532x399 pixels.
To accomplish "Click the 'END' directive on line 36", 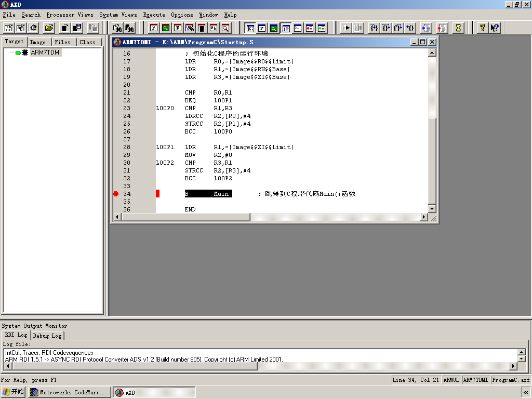I will tap(190, 210).
